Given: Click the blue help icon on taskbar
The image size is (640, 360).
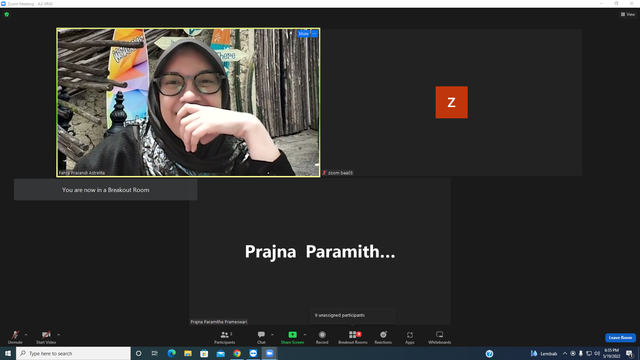Looking at the screenshot, I should tap(489, 353).
